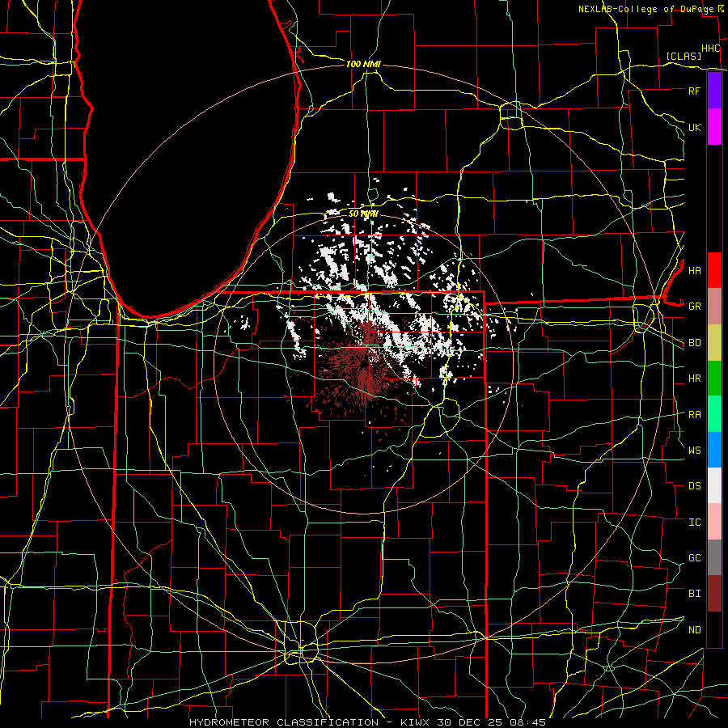The width and height of the screenshot is (728, 728).
Task: Click the GC legend label
Action: [x=694, y=558]
